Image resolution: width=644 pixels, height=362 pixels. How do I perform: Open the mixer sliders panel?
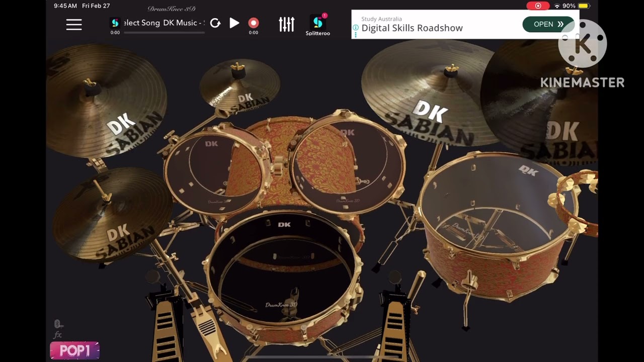point(287,24)
